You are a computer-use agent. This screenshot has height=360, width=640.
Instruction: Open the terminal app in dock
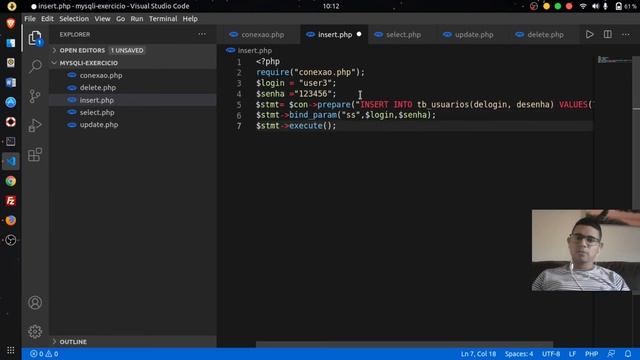[11, 142]
